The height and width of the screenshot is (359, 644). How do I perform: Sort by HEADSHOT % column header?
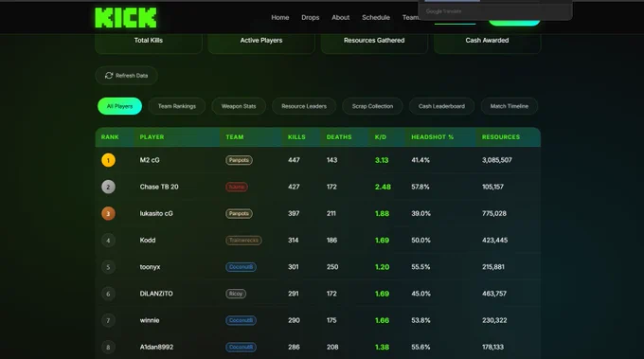(x=433, y=136)
